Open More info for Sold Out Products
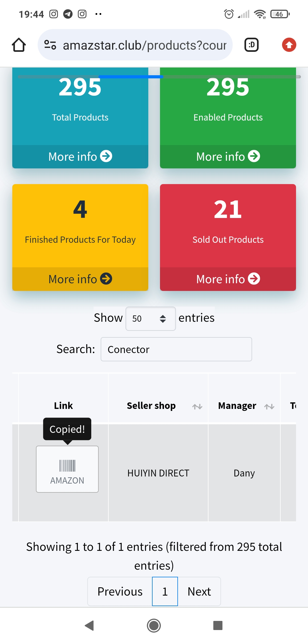The image size is (308, 644). pyautogui.click(x=228, y=279)
